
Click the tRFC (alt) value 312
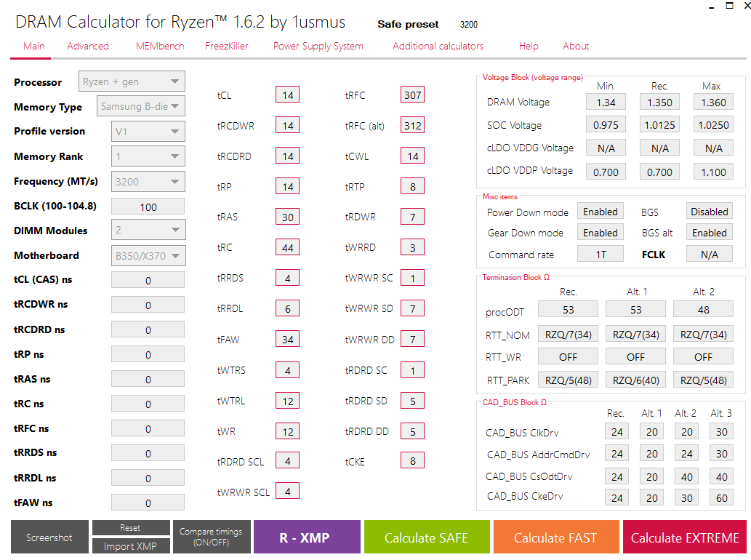pos(412,126)
